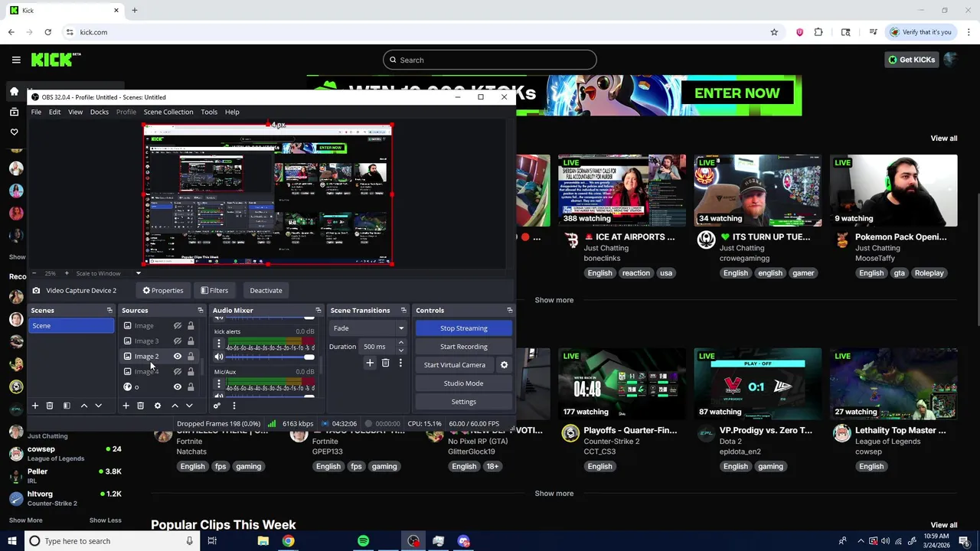Open Properties for Video Capture Device 2
This screenshot has width=980, height=551.
[x=163, y=291]
